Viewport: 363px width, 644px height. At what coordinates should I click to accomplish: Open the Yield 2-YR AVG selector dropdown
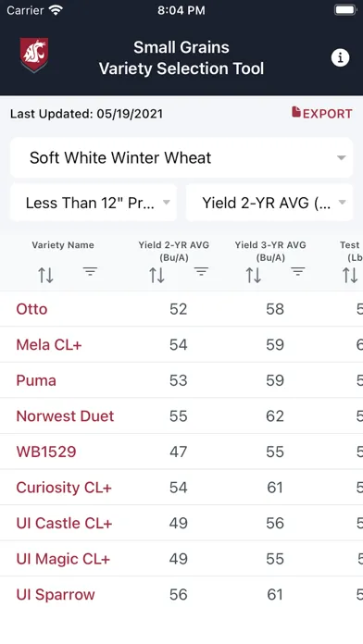269,203
